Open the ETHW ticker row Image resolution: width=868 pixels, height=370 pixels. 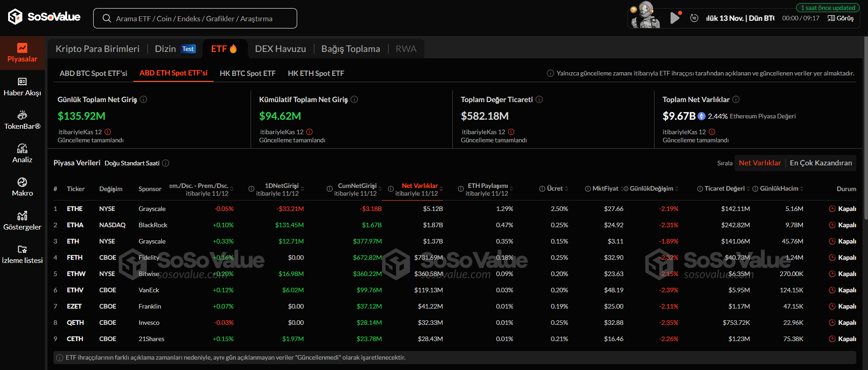click(455, 274)
